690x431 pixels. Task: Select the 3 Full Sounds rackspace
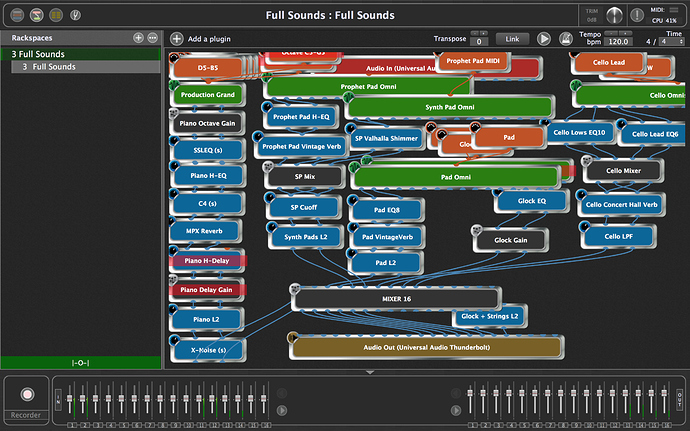click(x=81, y=54)
